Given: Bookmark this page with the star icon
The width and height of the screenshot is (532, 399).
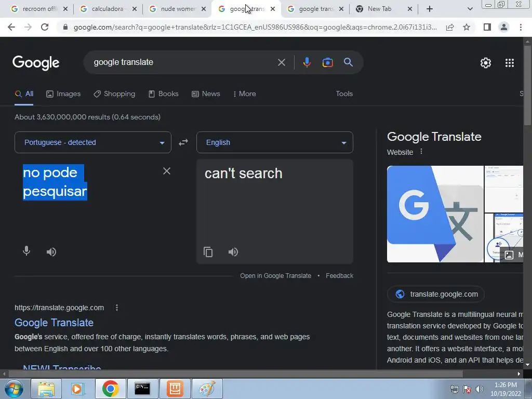Looking at the screenshot, I should point(467,27).
